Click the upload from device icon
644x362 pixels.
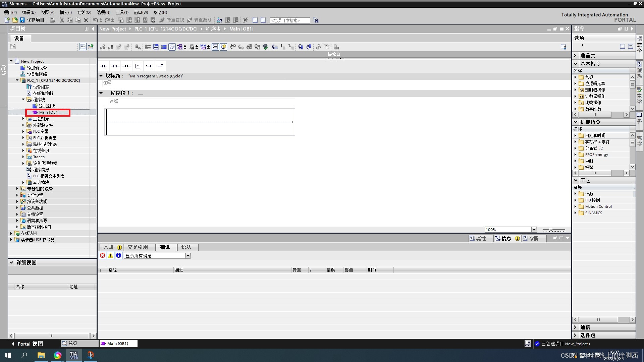[137, 20]
